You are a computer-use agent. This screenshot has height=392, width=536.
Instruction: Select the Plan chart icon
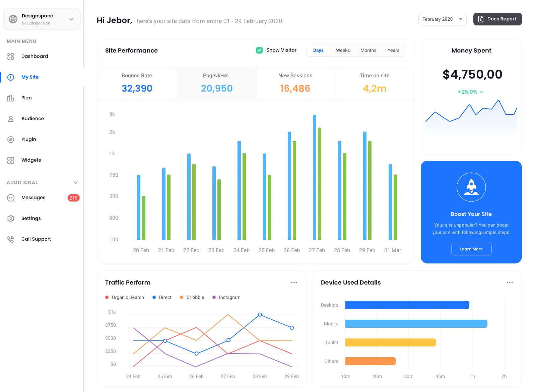(x=11, y=98)
